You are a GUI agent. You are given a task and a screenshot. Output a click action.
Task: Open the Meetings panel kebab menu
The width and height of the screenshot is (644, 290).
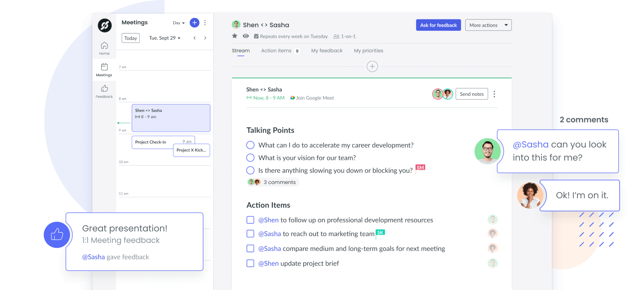(x=205, y=23)
